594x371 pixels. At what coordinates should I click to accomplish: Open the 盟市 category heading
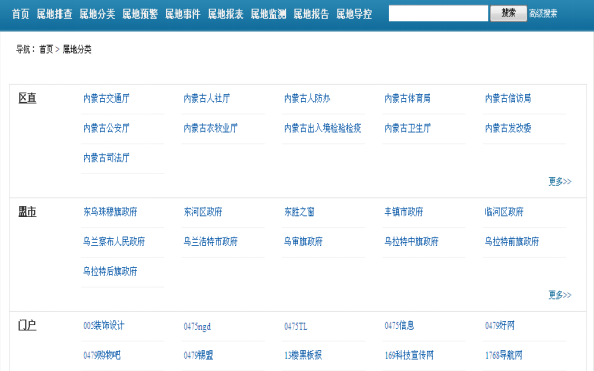pyautogui.click(x=27, y=211)
